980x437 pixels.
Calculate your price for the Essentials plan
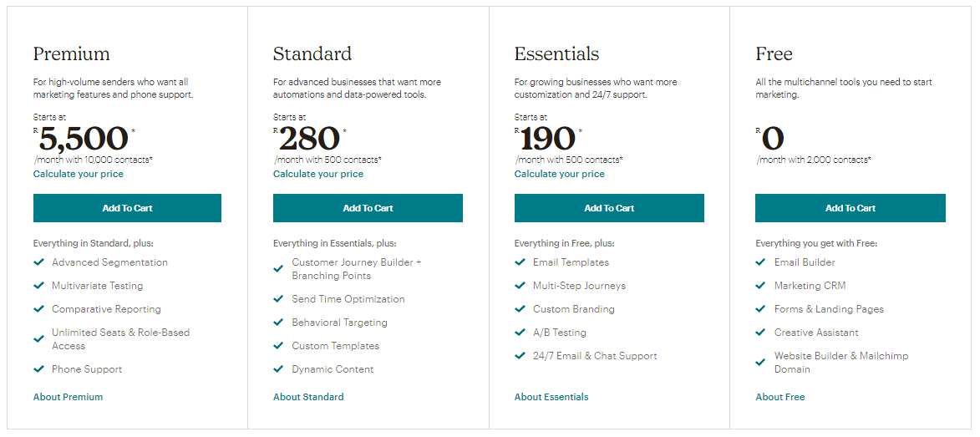pos(559,174)
